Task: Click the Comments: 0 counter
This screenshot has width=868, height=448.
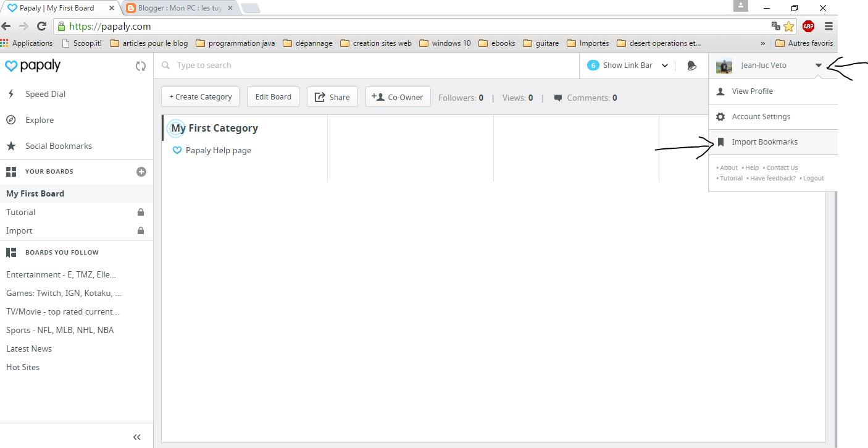Action: pyautogui.click(x=585, y=98)
